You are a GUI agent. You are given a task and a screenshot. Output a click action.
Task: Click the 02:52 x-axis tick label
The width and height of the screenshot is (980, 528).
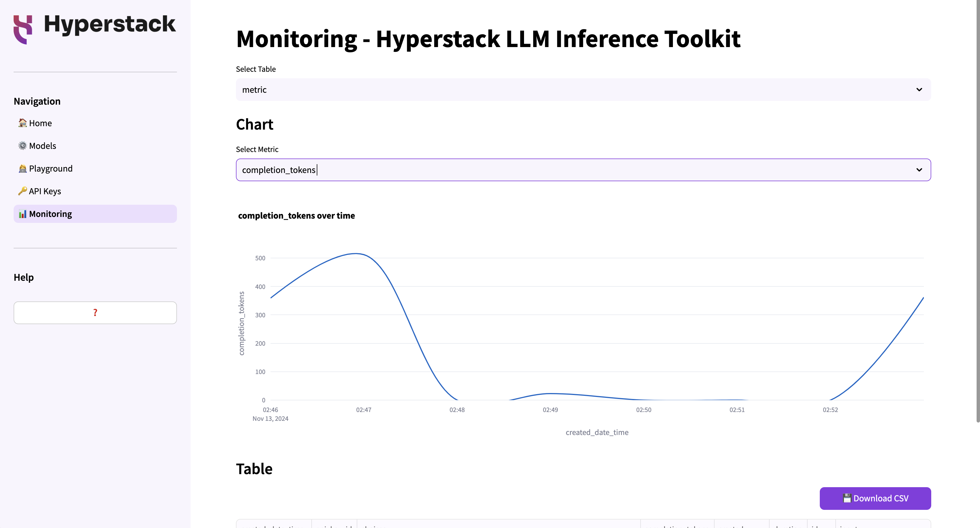pos(830,410)
